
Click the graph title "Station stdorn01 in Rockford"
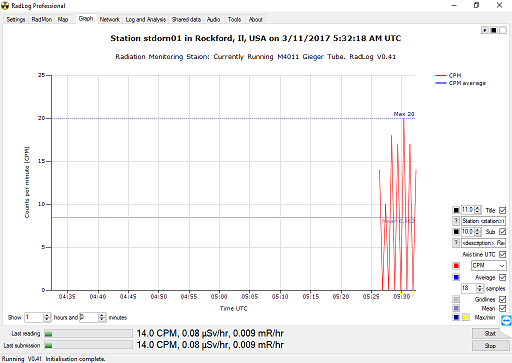[256, 38]
